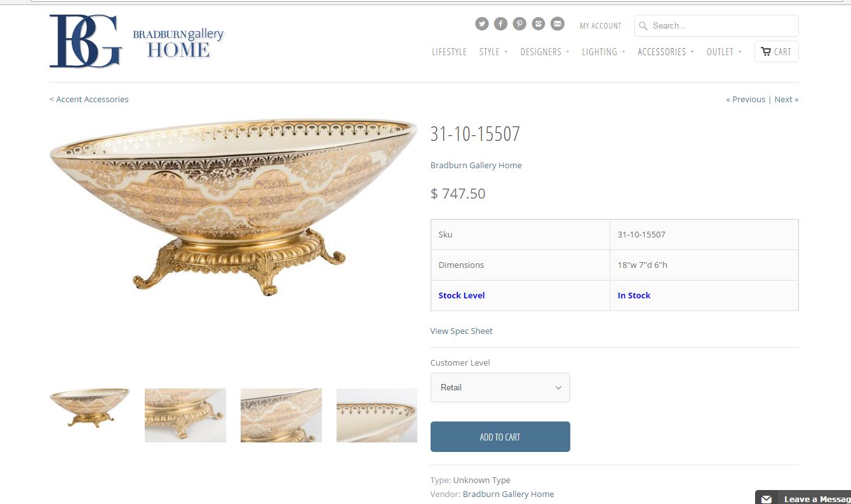Select the second thumbnail showing the gold base
This screenshot has width=851, height=504.
click(185, 415)
